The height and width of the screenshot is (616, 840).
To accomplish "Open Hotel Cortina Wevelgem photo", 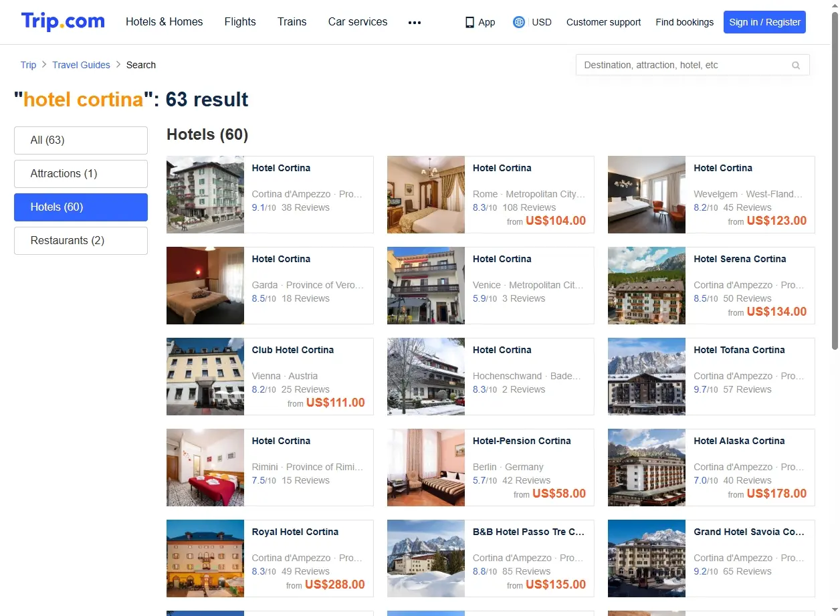I will coord(647,195).
